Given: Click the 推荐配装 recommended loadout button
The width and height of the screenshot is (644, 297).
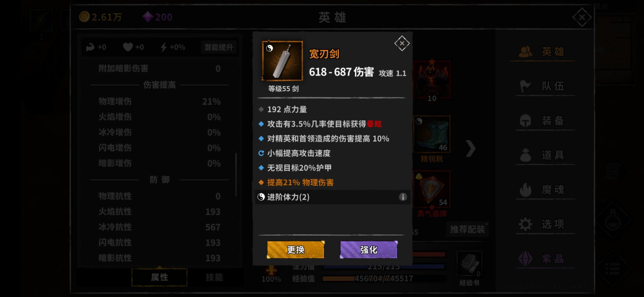Looking at the screenshot, I should coord(467,229).
